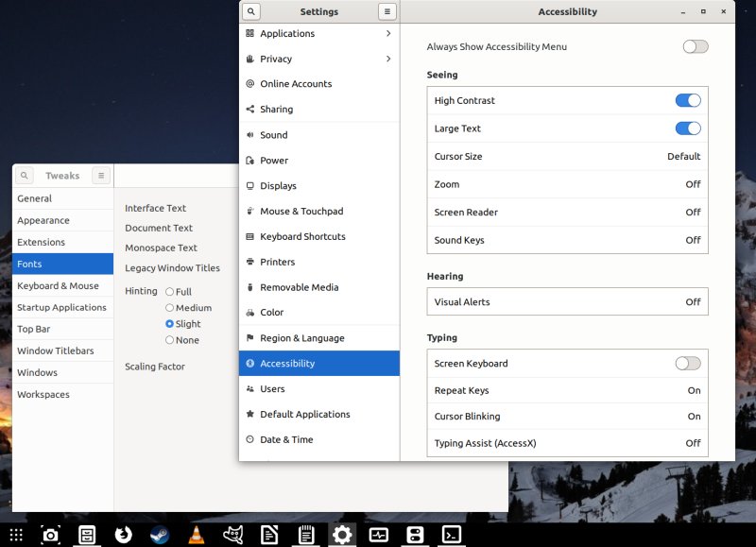Disable the High Contrast switch
Viewport: 756px width, 547px height.
688,100
